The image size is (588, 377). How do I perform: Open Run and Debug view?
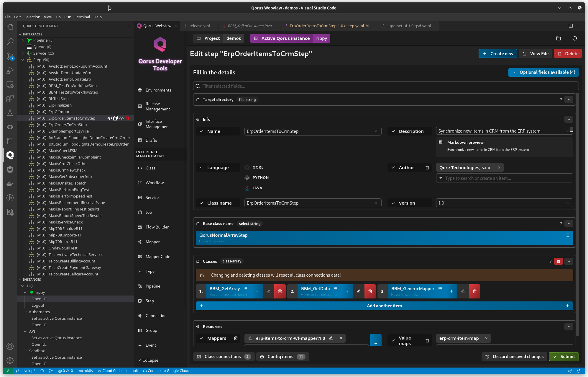tap(10, 70)
